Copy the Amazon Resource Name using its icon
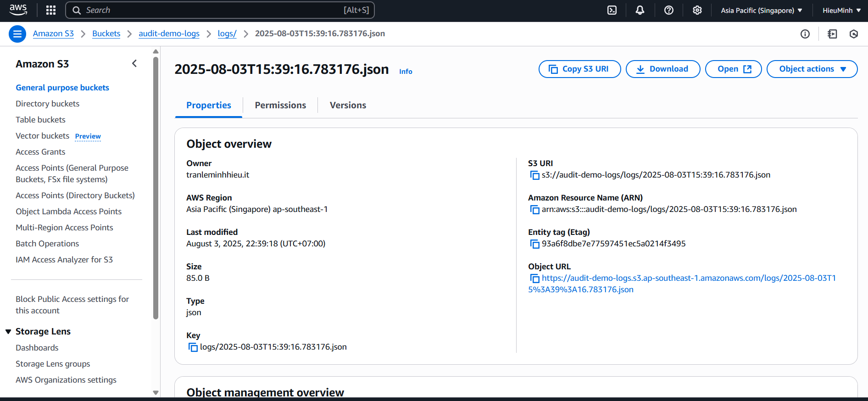This screenshot has height=401, width=868. 534,210
